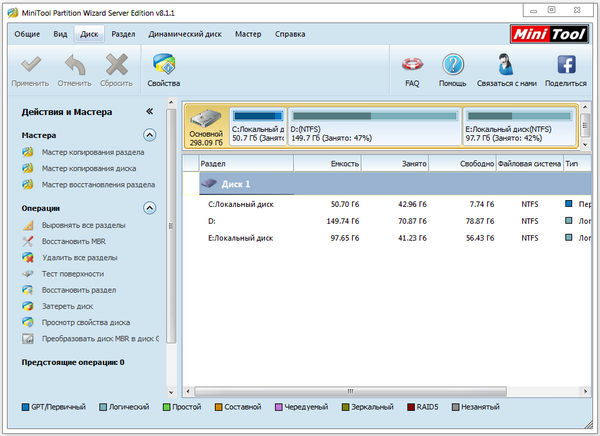Screen dimensions: 600x436
Task: Click the Затереть диск link
Action: (x=67, y=306)
